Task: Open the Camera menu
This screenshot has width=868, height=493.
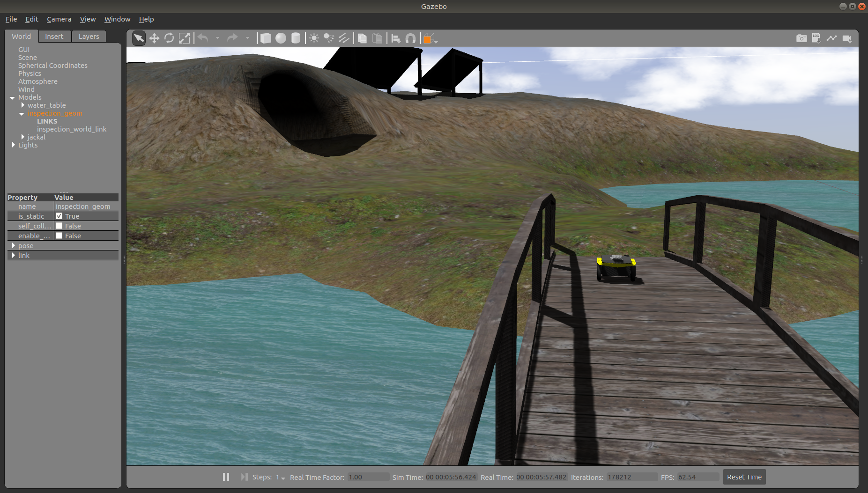Action: (59, 19)
